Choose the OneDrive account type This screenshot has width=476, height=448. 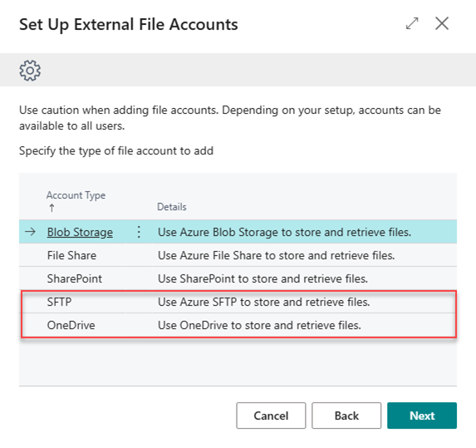[x=71, y=325]
